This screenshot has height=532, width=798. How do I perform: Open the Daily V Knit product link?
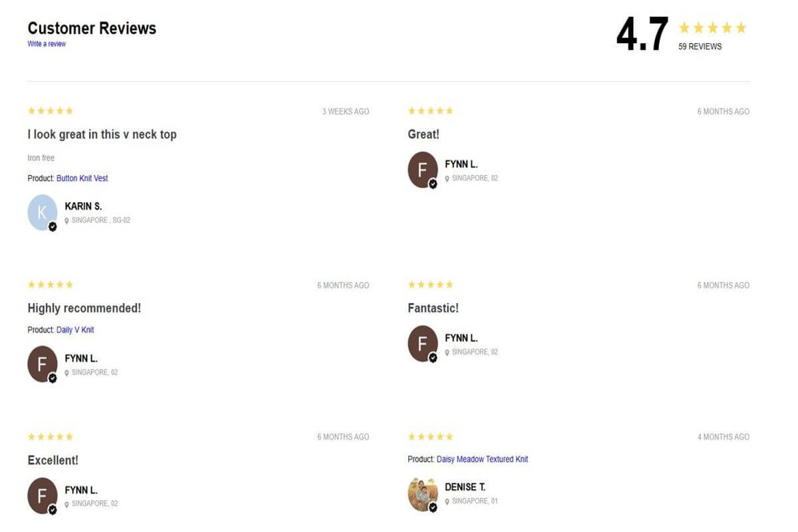point(74,330)
